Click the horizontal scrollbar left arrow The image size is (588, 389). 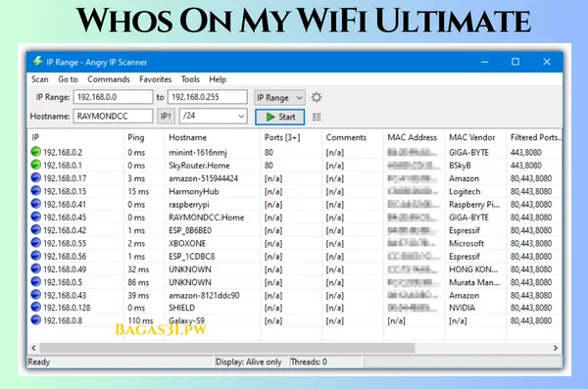pos(33,348)
